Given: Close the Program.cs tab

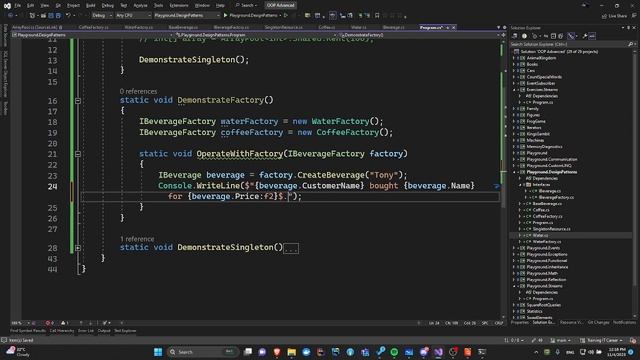Looking at the screenshot, I should [x=453, y=27].
